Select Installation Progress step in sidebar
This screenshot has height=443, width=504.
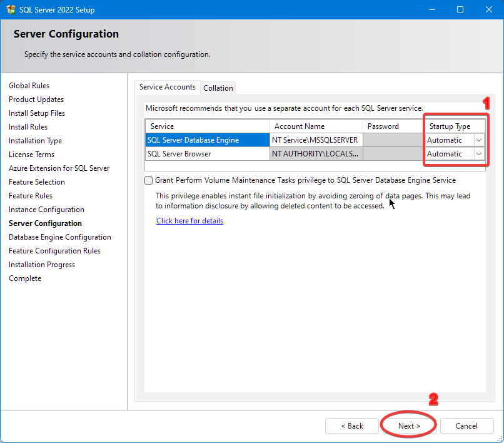[42, 265]
